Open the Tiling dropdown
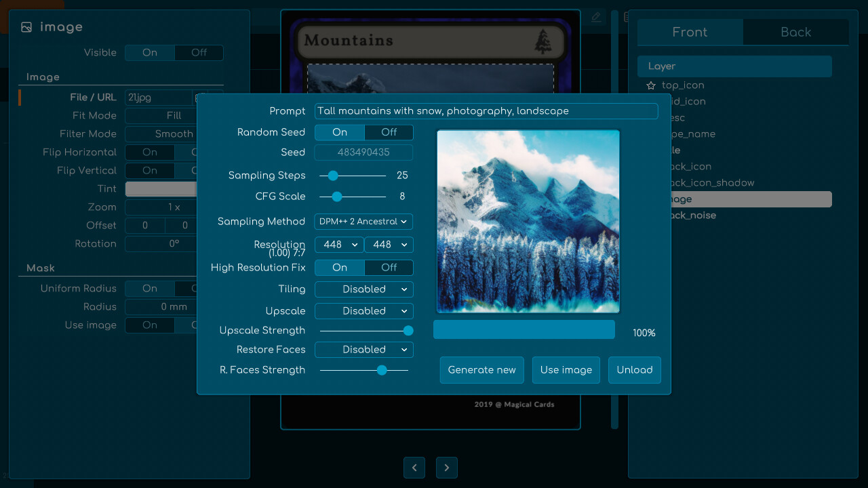Image resolution: width=868 pixels, height=488 pixels. click(363, 289)
